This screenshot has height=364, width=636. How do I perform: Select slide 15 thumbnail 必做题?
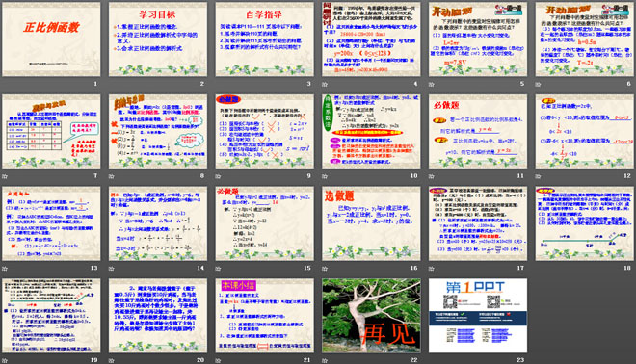click(x=264, y=223)
